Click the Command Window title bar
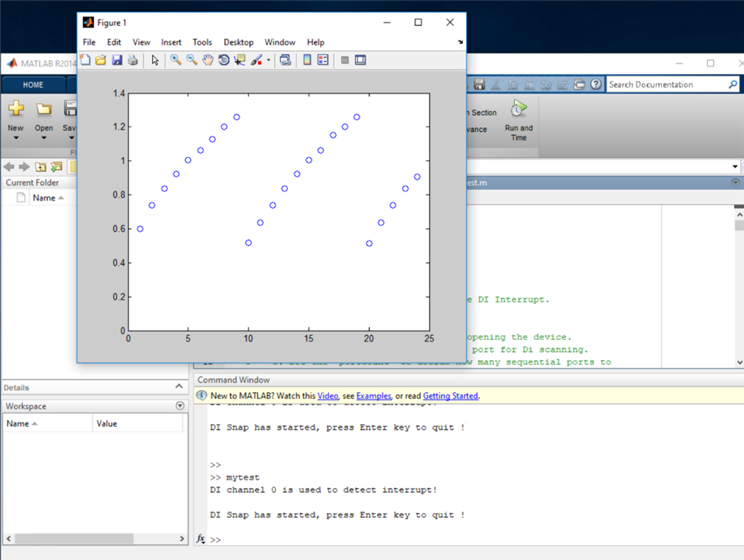 (468, 380)
